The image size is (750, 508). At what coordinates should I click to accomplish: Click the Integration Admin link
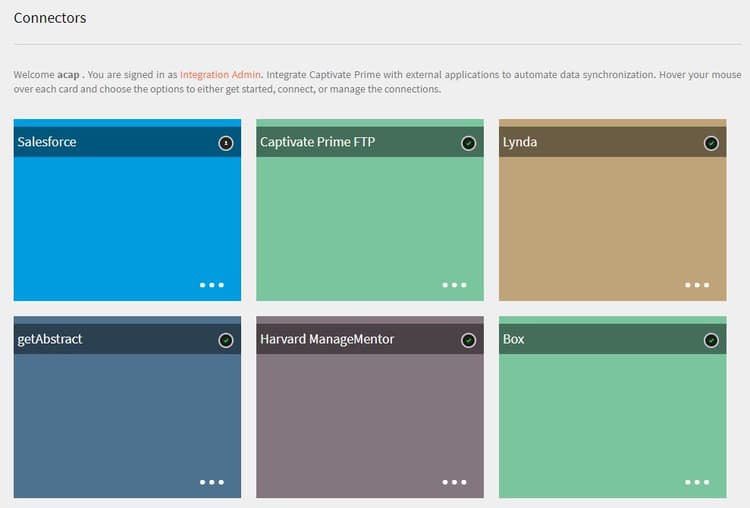coord(221,75)
